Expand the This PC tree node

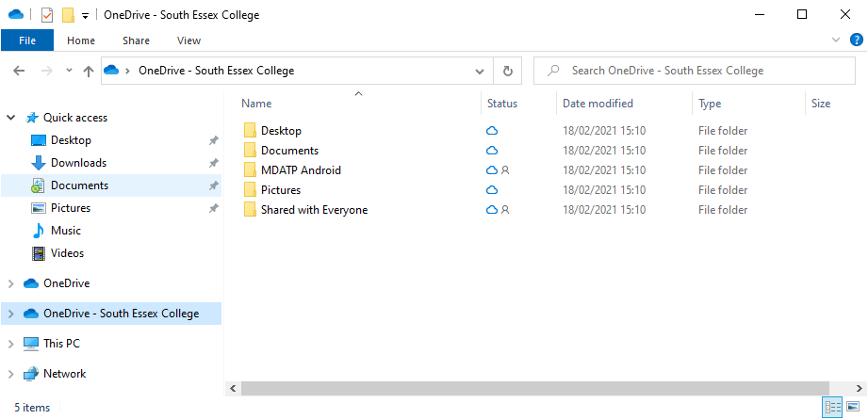point(10,344)
